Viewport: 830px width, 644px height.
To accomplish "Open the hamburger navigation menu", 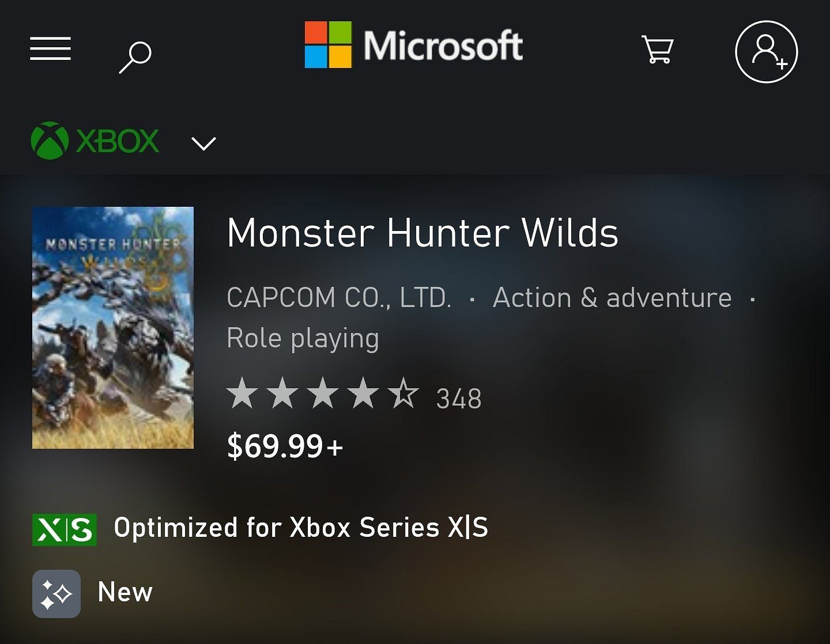I will point(51,48).
